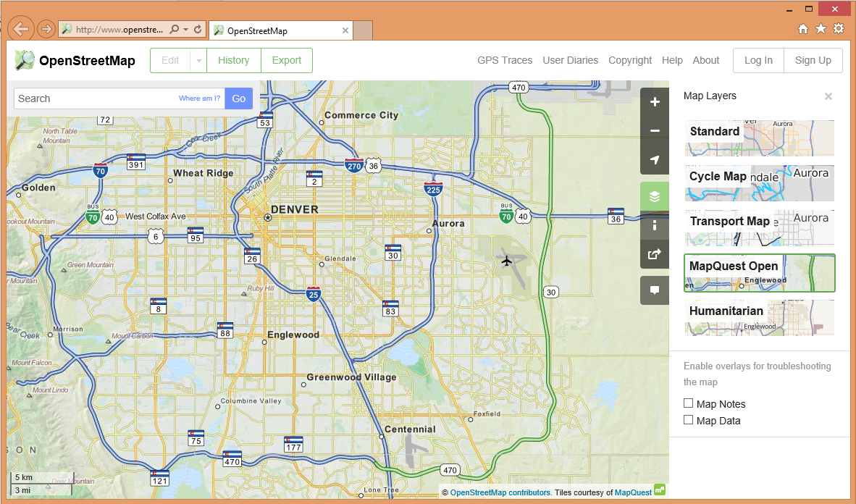Refresh the page in the address bar
Image resolution: width=856 pixels, height=504 pixels.
point(198,30)
